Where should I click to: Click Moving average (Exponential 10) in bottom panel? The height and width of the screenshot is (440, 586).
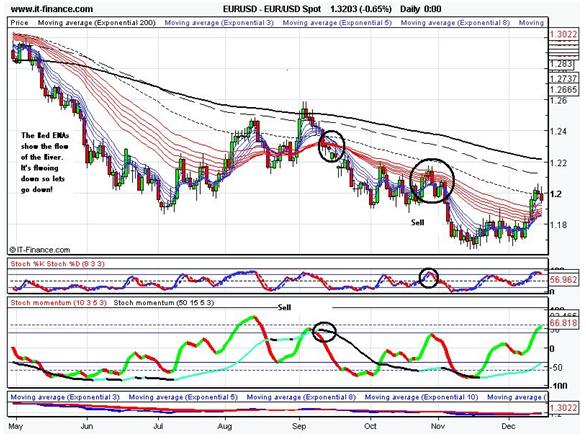[421, 397]
